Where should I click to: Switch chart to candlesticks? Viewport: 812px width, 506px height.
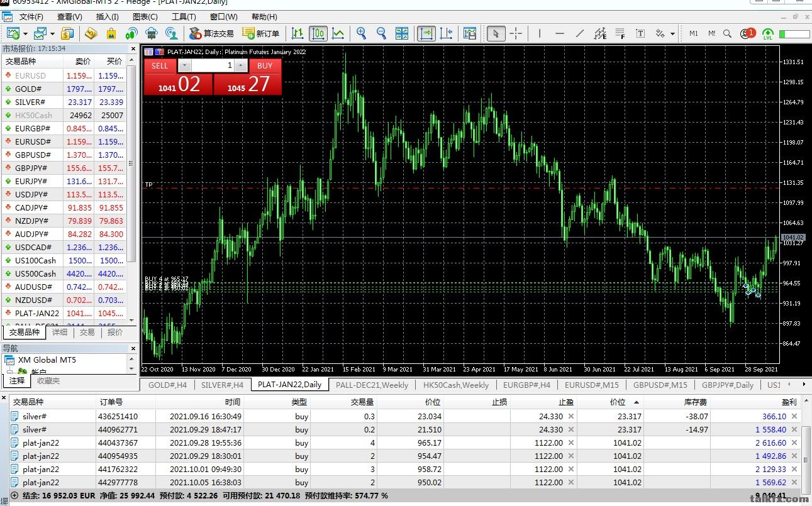click(318, 33)
